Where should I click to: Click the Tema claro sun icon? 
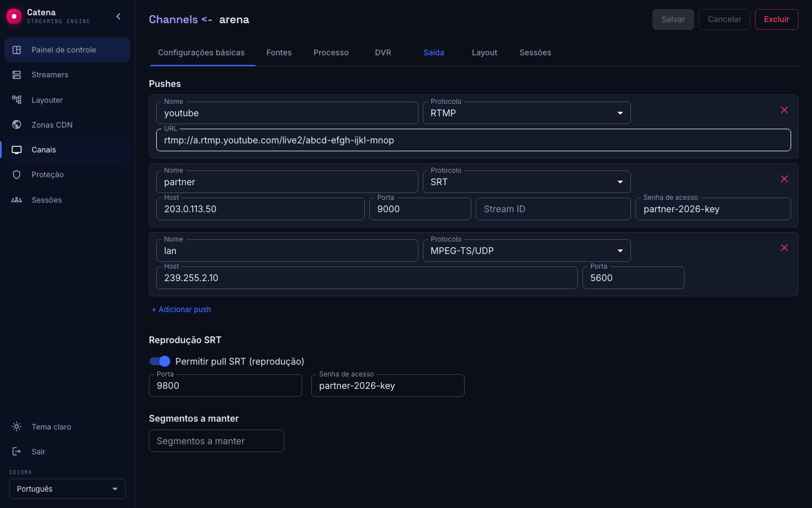[17, 427]
